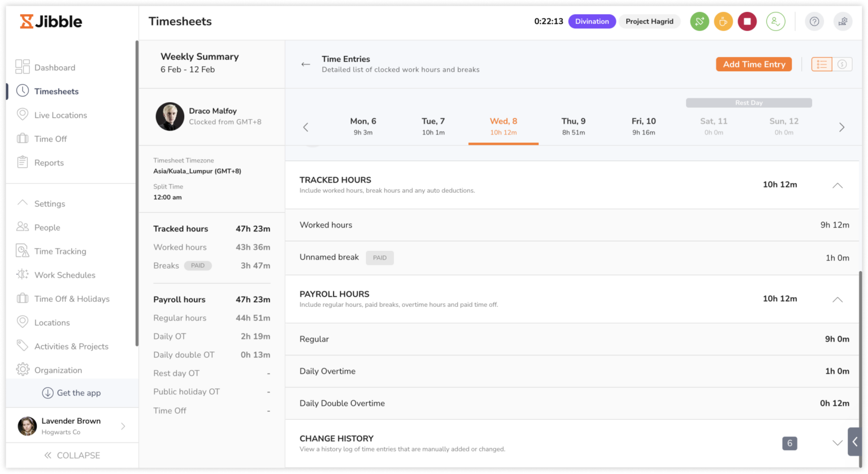868x474 pixels.
Task: Go to the next week arrow
Action: click(x=841, y=127)
